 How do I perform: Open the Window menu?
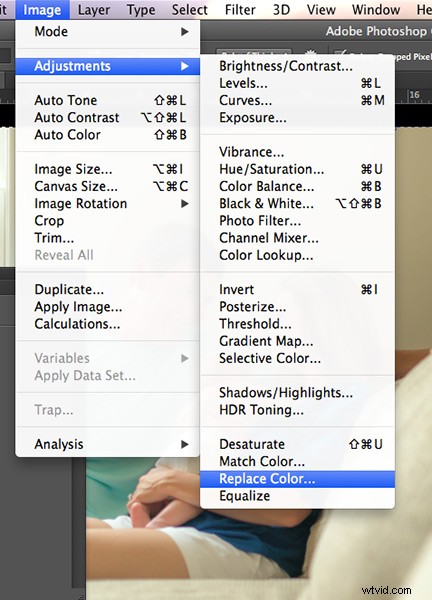(376, 10)
